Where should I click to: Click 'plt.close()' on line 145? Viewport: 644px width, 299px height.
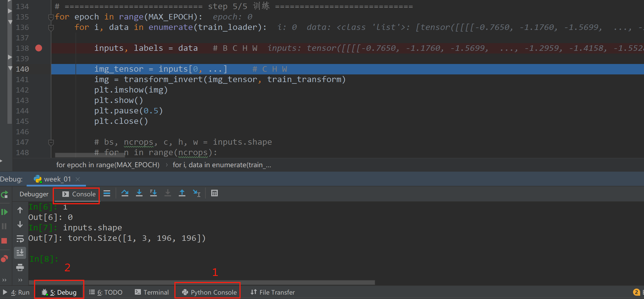[x=121, y=121]
